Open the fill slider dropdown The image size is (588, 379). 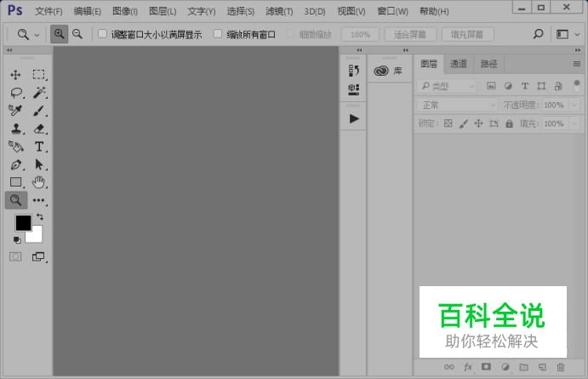[574, 123]
